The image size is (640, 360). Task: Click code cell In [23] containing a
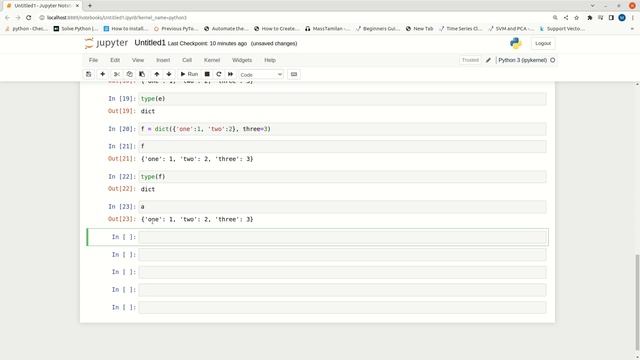(x=342, y=207)
